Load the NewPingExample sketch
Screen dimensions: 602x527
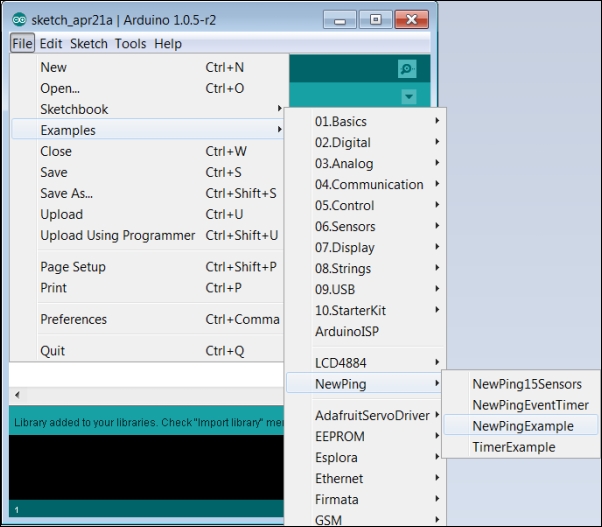coord(521,426)
